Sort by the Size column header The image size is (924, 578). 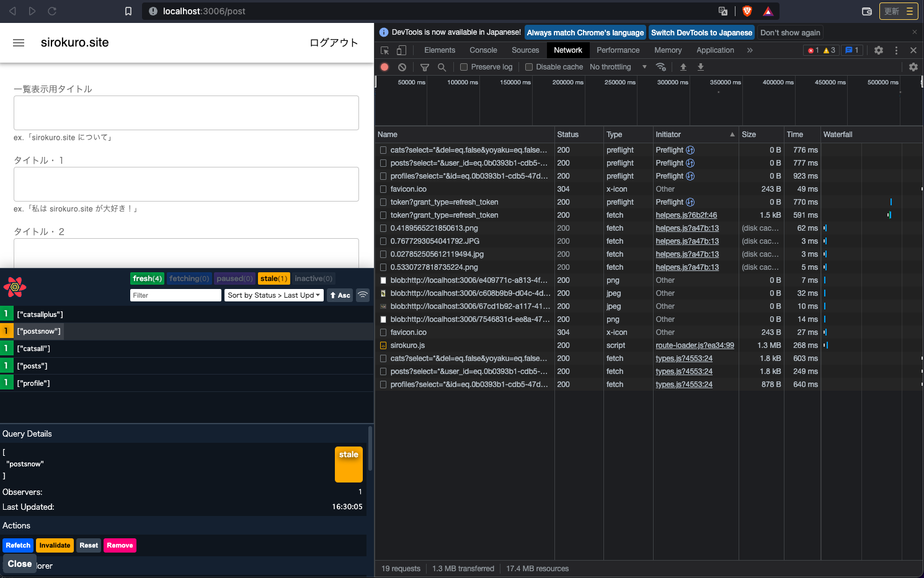tap(761, 135)
